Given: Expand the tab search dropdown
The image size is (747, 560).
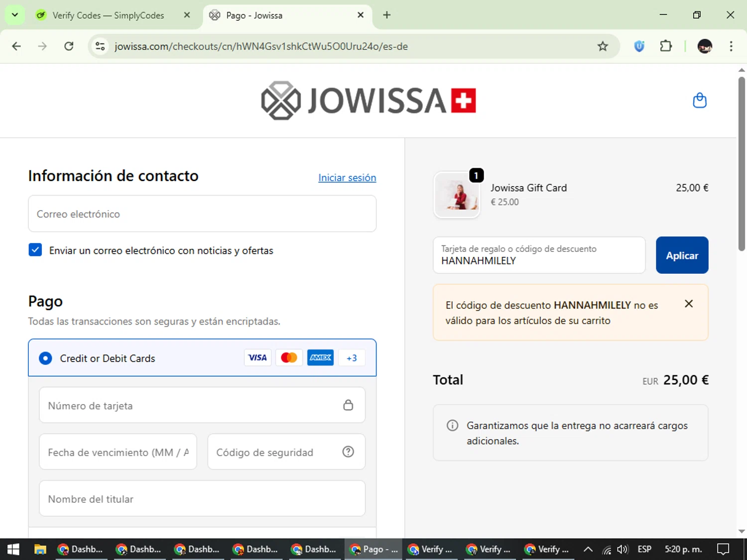Looking at the screenshot, I should tap(15, 15).
